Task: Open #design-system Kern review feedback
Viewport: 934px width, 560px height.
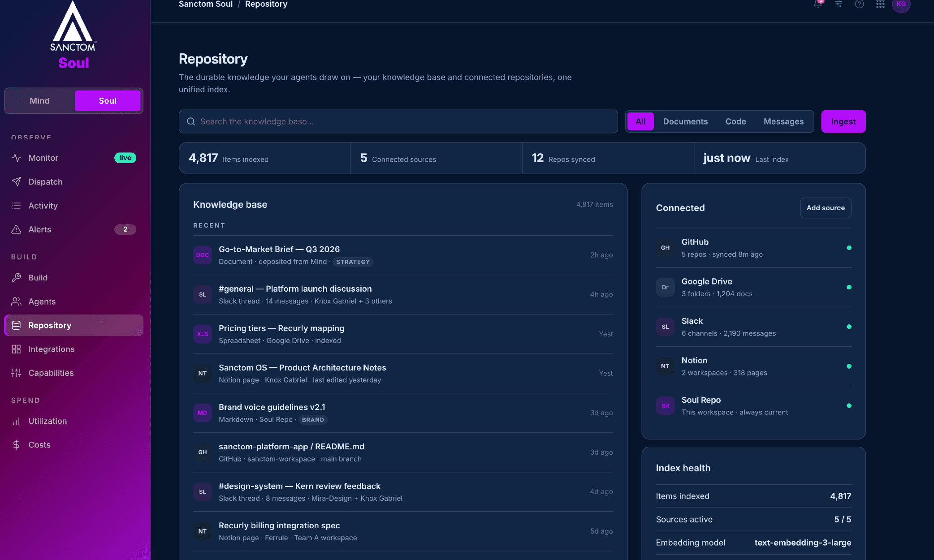Action: click(x=403, y=491)
